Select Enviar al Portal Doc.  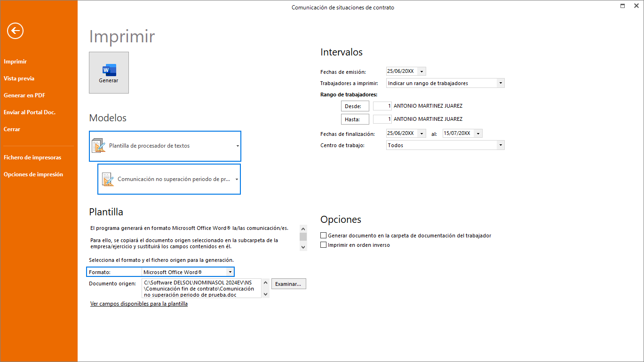[x=30, y=112]
